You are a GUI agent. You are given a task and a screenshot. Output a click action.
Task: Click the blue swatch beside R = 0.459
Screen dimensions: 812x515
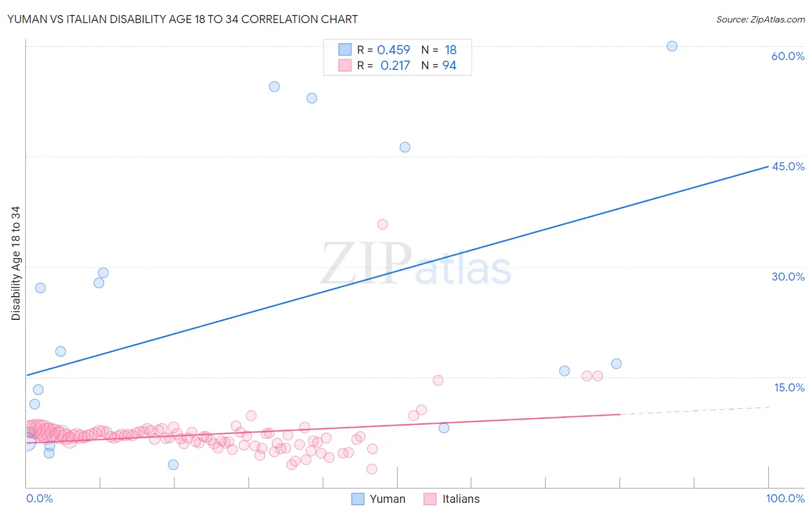345,50
